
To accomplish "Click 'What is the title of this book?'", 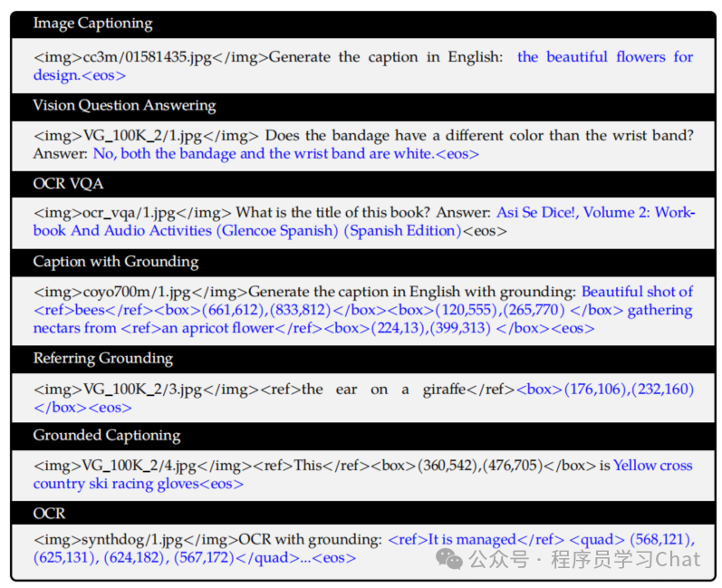I will (332, 213).
